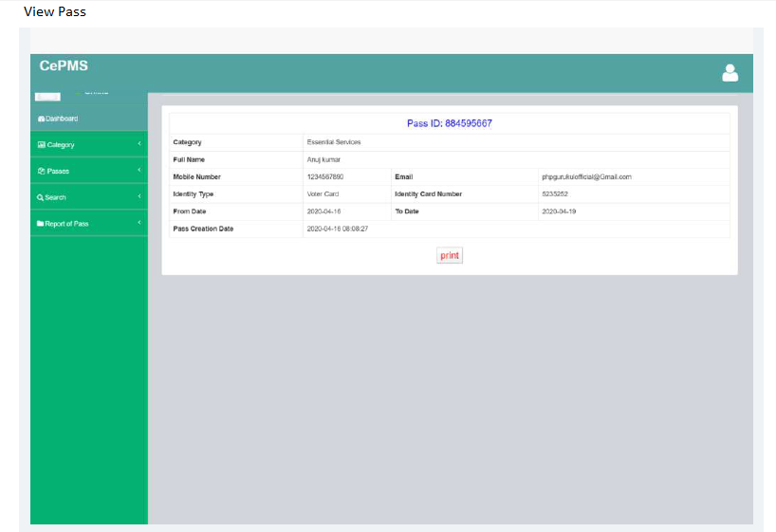The width and height of the screenshot is (776, 532).
Task: Click the Category sidebar icon
Action: click(42, 144)
